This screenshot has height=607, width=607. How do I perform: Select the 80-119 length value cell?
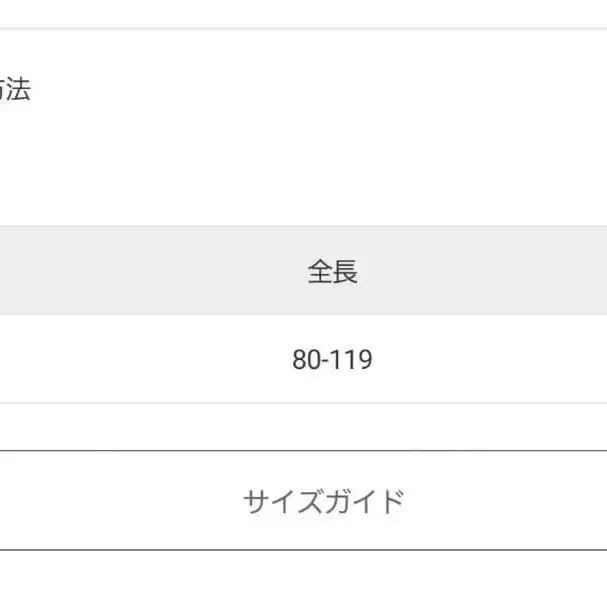pos(332,360)
